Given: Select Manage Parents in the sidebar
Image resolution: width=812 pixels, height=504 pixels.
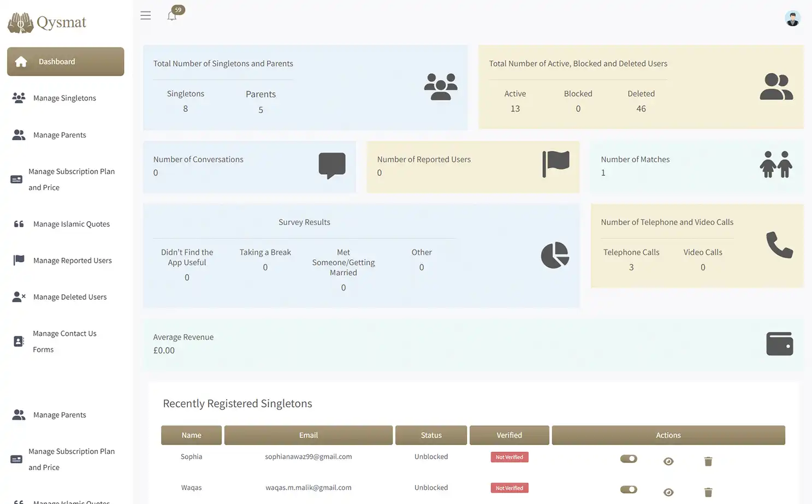Looking at the screenshot, I should pyautogui.click(x=59, y=134).
